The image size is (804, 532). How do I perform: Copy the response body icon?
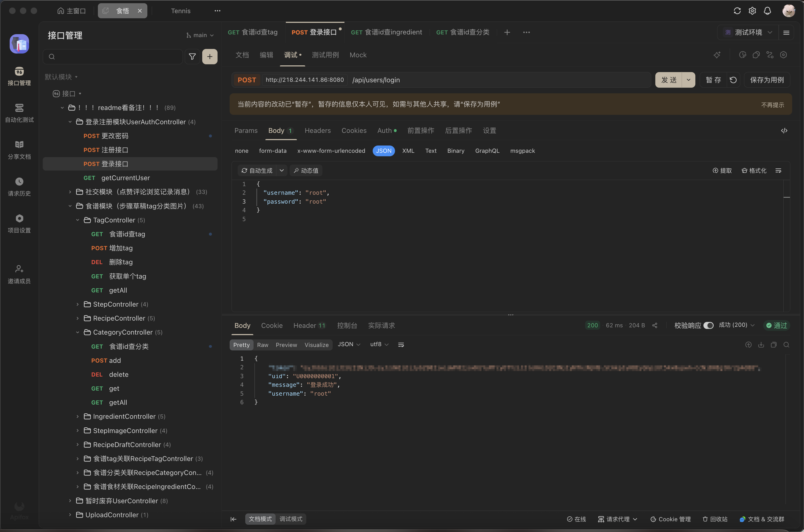click(774, 345)
